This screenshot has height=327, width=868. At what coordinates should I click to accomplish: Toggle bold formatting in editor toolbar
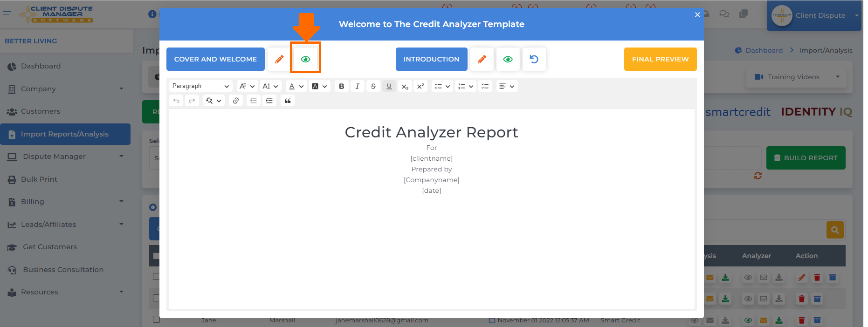point(342,86)
